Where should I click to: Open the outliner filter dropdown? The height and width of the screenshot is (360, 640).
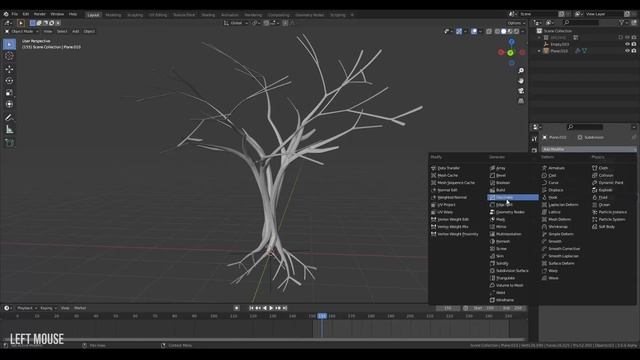623,23
